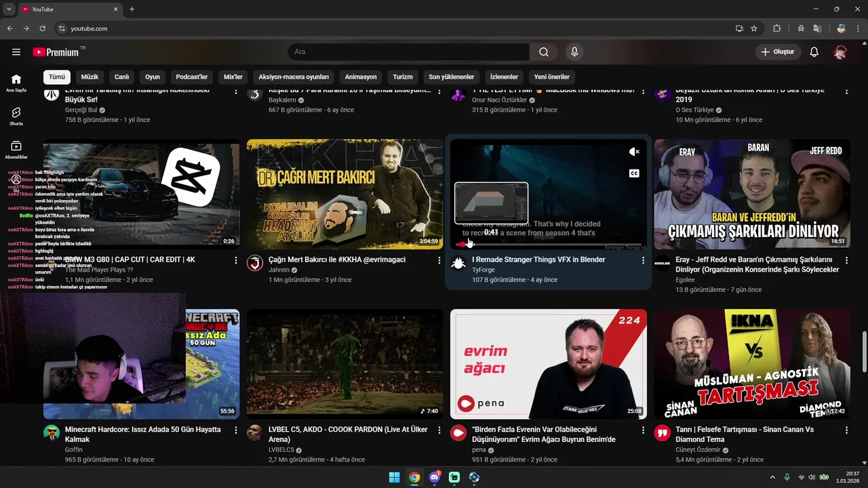Select the Son yüklenenler chip
The height and width of the screenshot is (488, 868).
click(452, 77)
